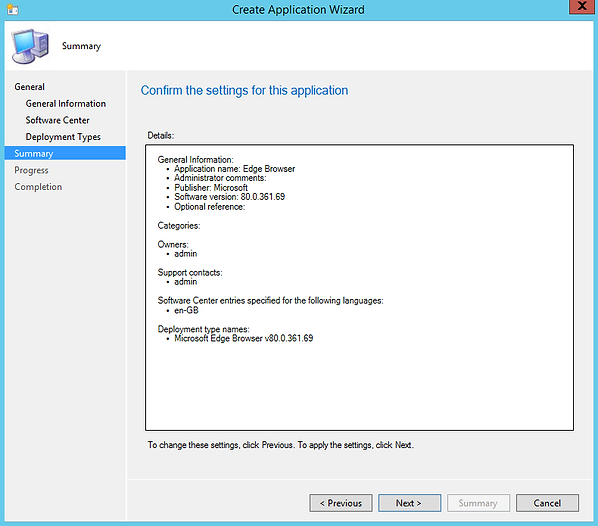Select General in the wizard steps

point(29,87)
